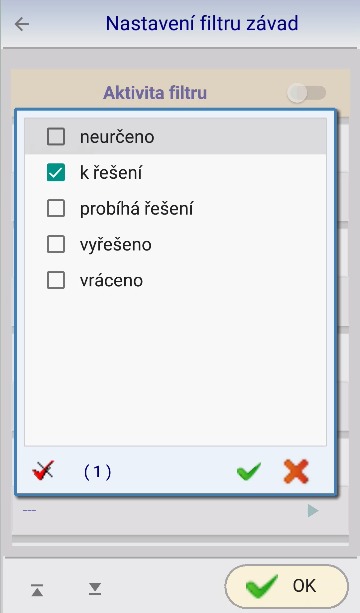Click the Nastavení filtru závad title
Viewport: 360px width, 613px height.
click(x=202, y=23)
